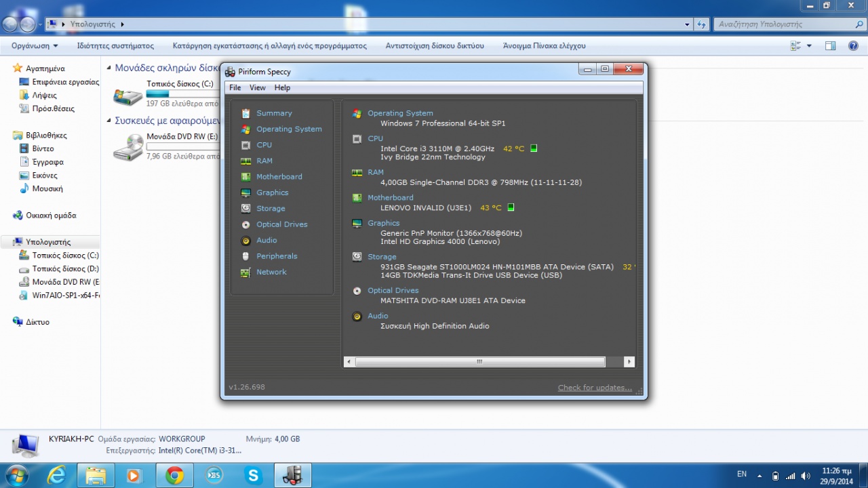Click the CPU temperature green indicator
Screen dimensions: 868x488
[x=534, y=148]
